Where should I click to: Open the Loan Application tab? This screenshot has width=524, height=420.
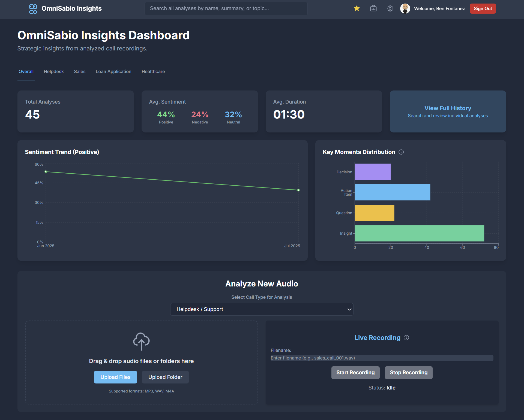113,71
